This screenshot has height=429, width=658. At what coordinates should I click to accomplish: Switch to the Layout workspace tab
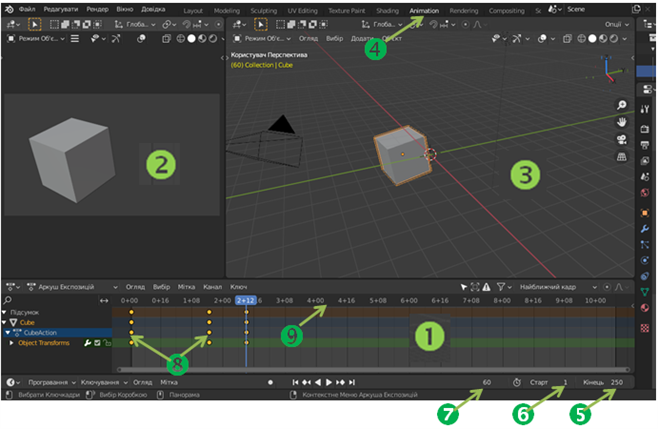click(193, 10)
